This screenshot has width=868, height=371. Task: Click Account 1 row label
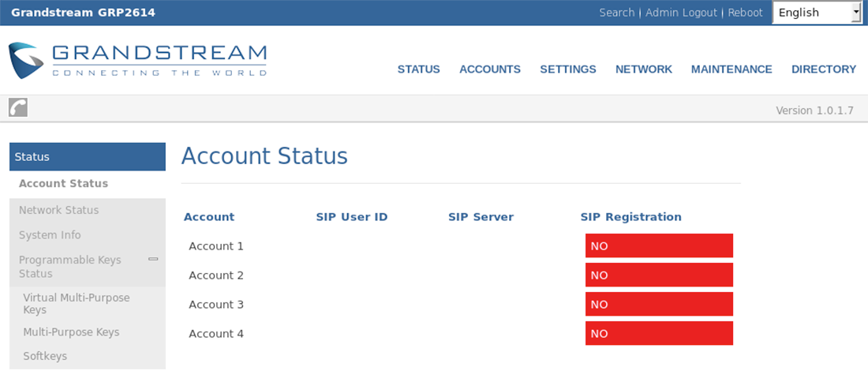(216, 245)
